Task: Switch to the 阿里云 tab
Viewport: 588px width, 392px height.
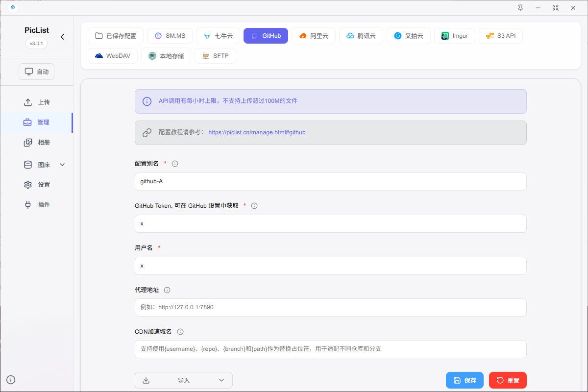Action: pyautogui.click(x=314, y=36)
